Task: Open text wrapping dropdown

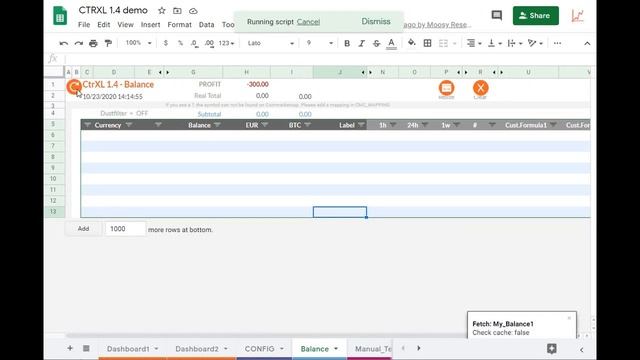Action: click(515, 43)
